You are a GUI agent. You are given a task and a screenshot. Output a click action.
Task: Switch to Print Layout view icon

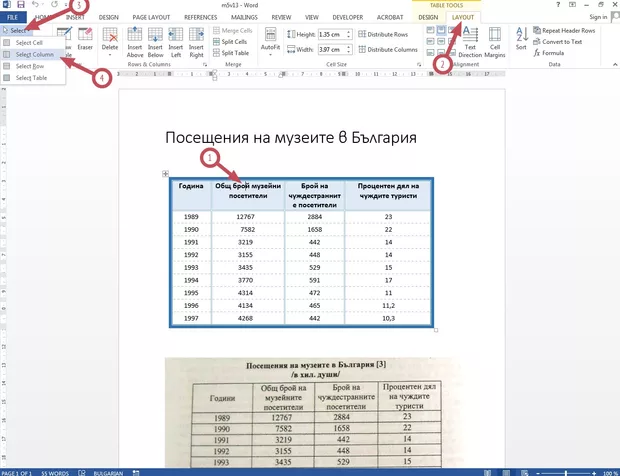(x=506, y=473)
